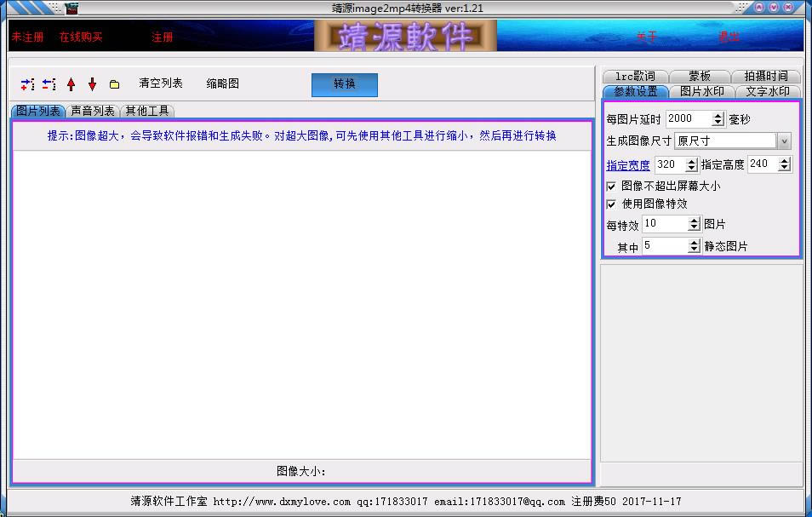Increase 指定高度 value with up arrow

pyautogui.click(x=785, y=161)
